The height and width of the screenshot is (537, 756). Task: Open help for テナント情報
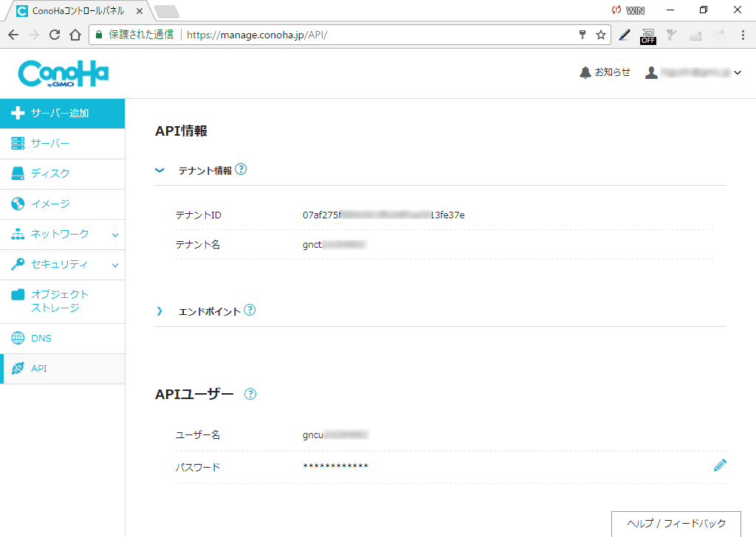tap(241, 169)
